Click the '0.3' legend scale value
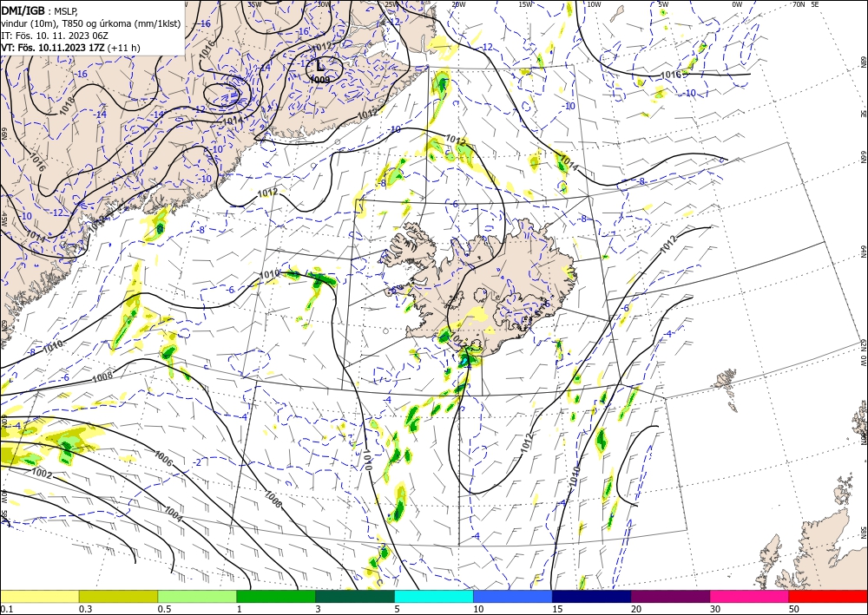Screen dimensions: 868x615 point(85,609)
